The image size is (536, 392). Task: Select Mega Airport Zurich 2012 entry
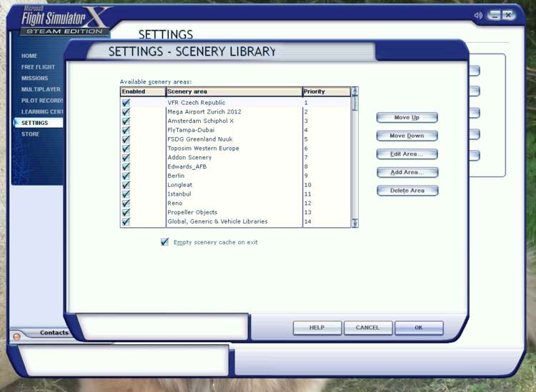236,111
